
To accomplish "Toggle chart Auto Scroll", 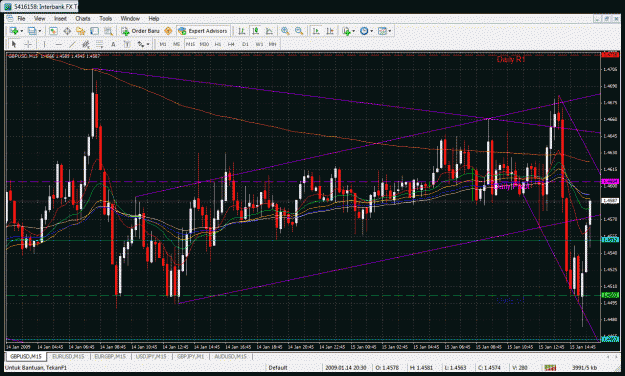I will 316,31.
